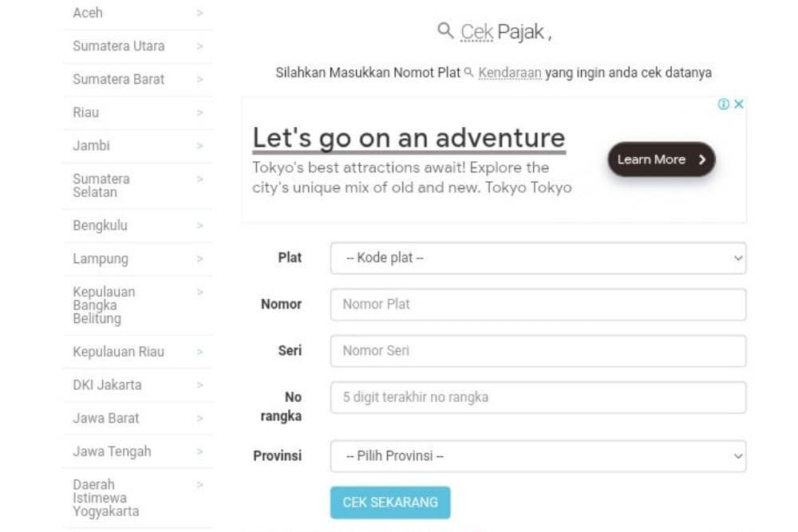Expand the Riau chevron arrow
The width and height of the screenshot is (798, 532).
199,112
